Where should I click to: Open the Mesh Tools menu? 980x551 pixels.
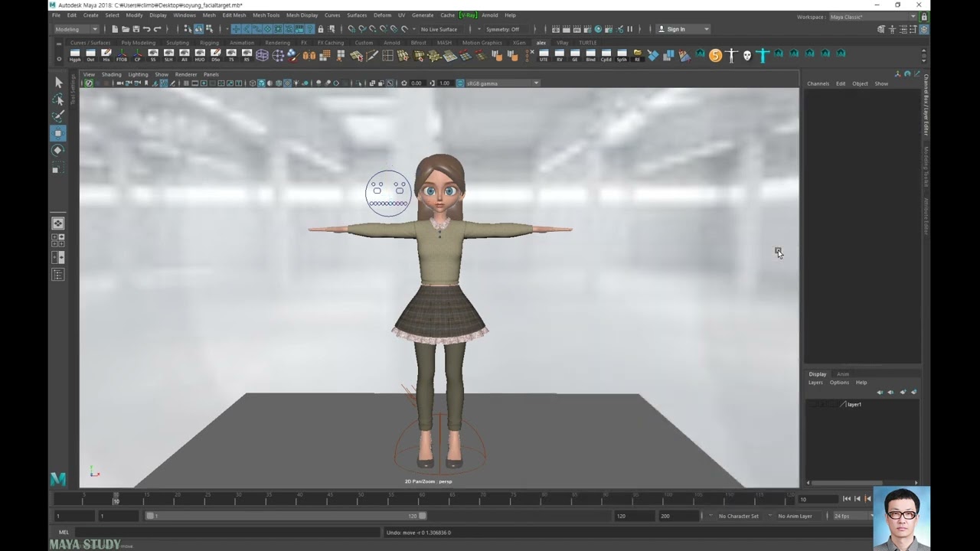pyautogui.click(x=266, y=15)
